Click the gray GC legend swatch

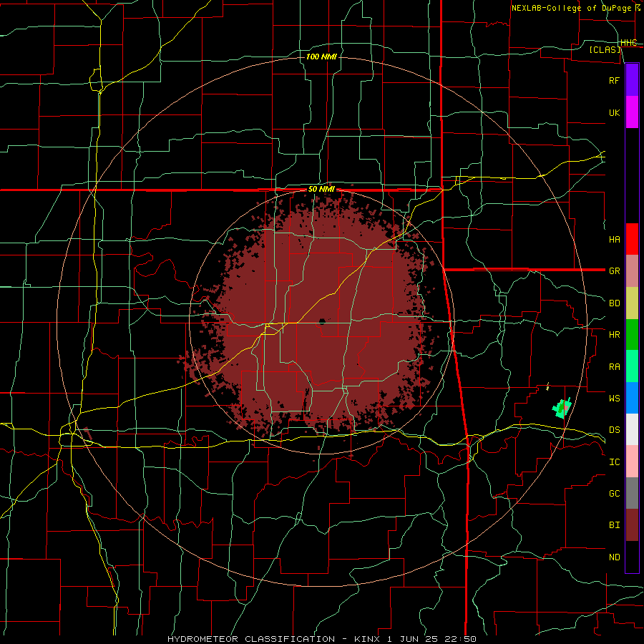(632, 493)
